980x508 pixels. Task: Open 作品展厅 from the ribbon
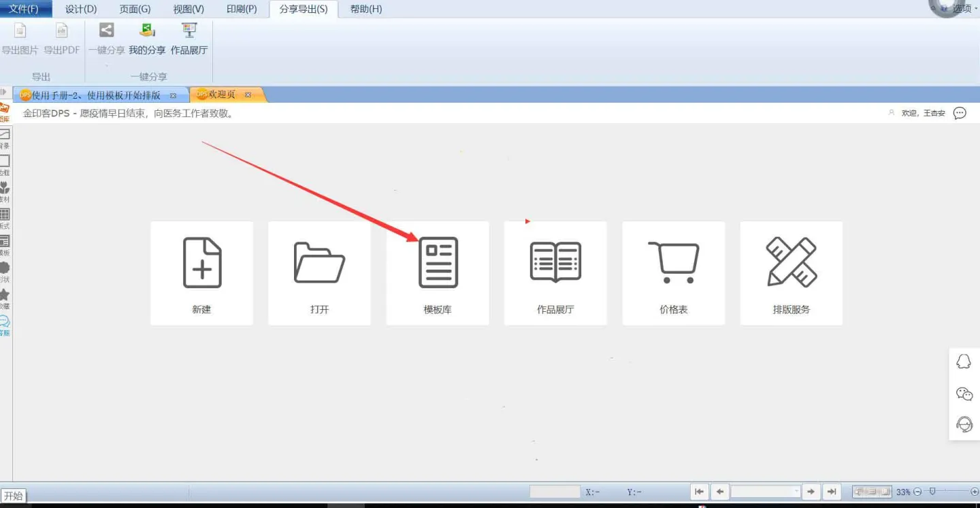(x=189, y=39)
